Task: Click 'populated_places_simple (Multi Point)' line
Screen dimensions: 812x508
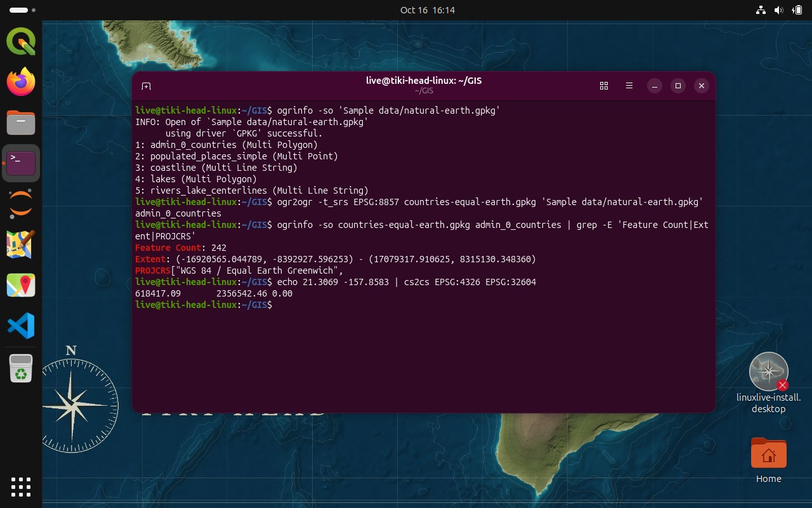Action: [x=237, y=156]
